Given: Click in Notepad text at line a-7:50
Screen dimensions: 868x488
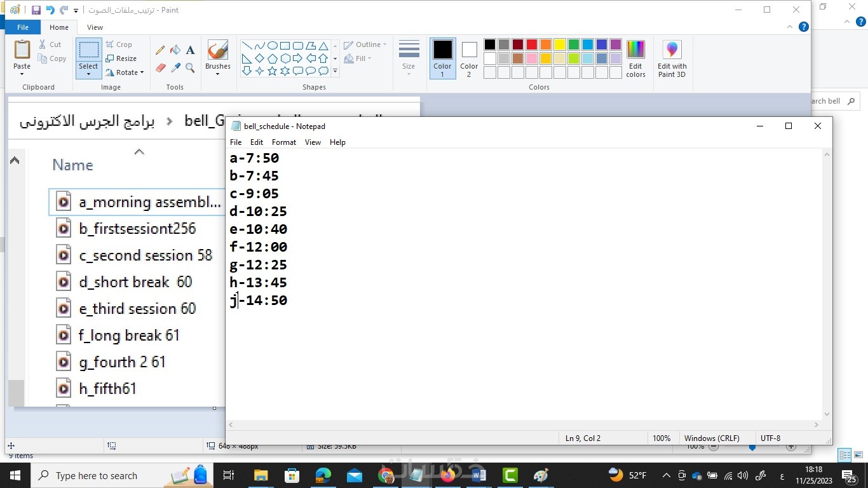Looking at the screenshot, I should [254, 158].
